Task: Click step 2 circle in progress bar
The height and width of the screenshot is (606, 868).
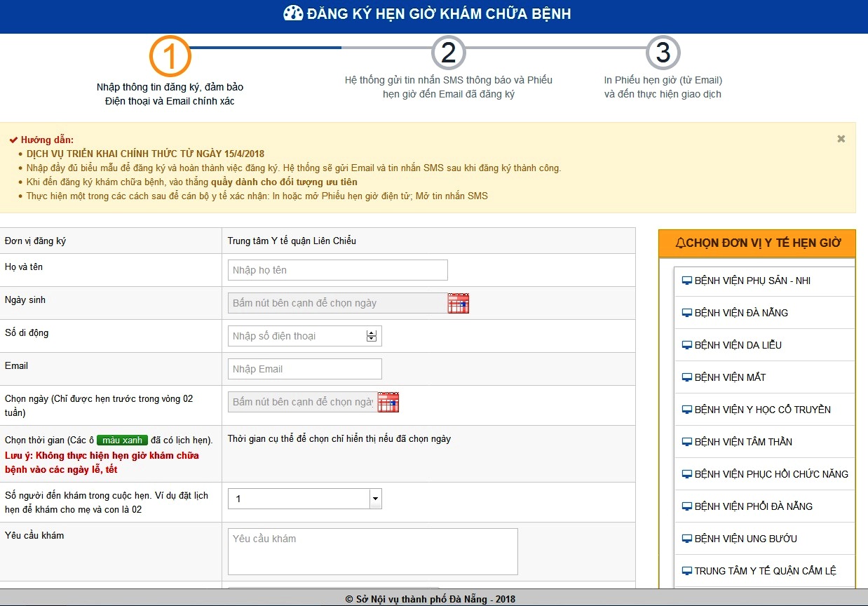Action: [449, 53]
